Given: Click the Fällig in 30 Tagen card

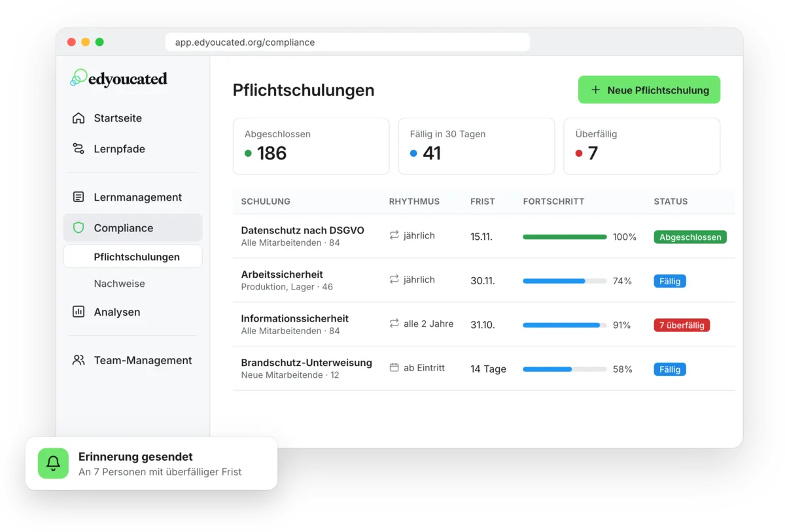Looking at the screenshot, I should tap(476, 146).
